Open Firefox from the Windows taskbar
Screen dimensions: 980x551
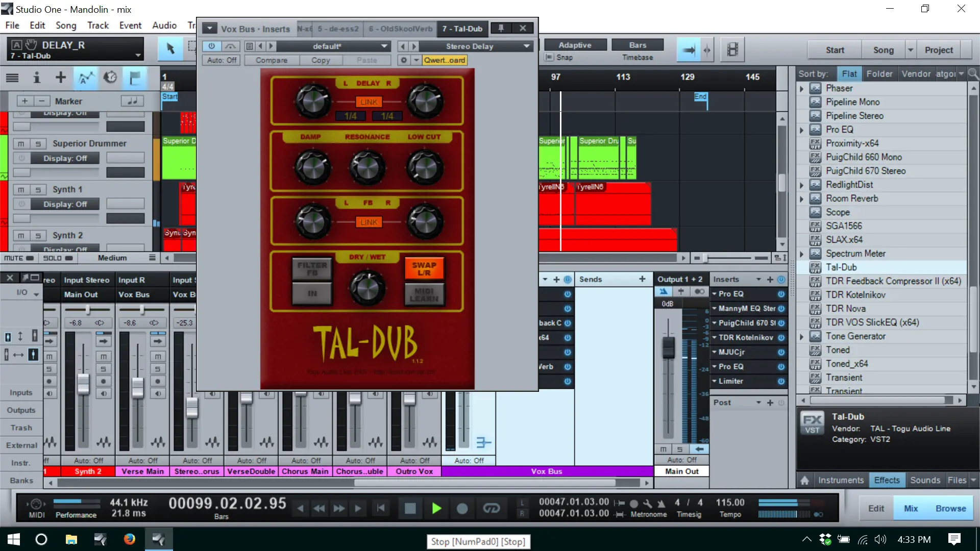(130, 539)
